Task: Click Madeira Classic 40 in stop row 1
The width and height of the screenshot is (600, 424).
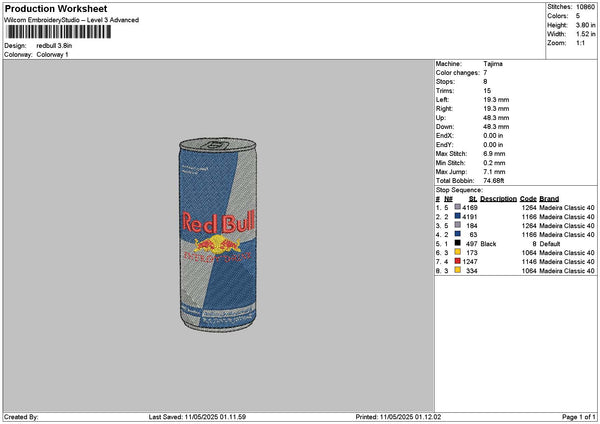Action: pyautogui.click(x=567, y=208)
